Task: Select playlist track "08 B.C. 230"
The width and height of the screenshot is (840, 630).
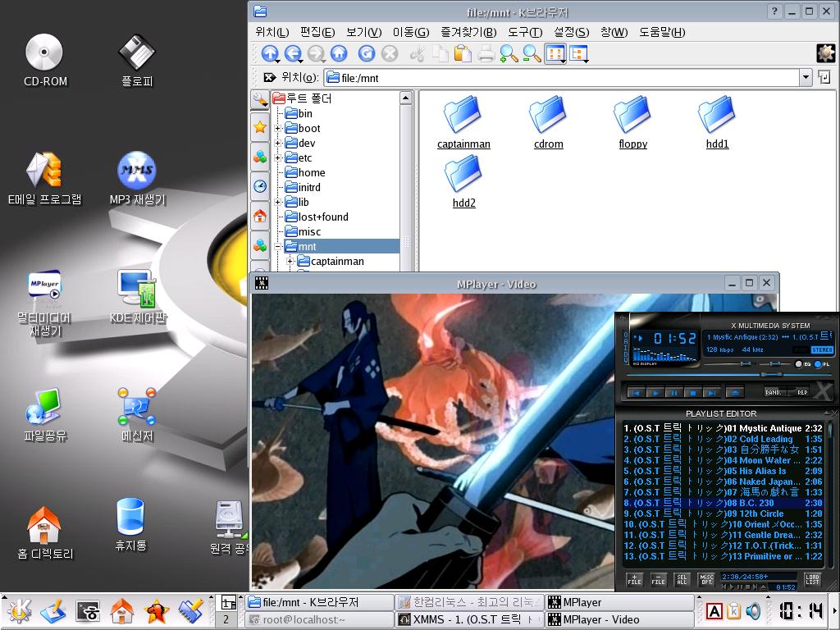Action: (722, 503)
